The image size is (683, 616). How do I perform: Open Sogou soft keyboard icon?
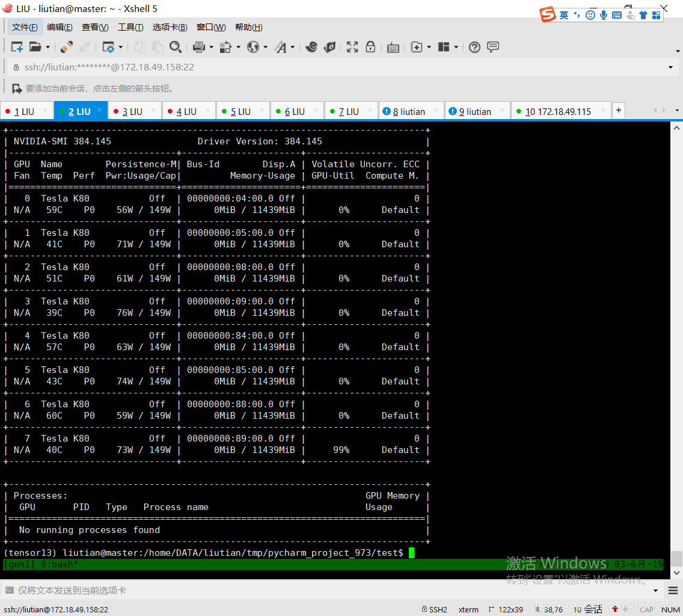pyautogui.click(x=617, y=15)
